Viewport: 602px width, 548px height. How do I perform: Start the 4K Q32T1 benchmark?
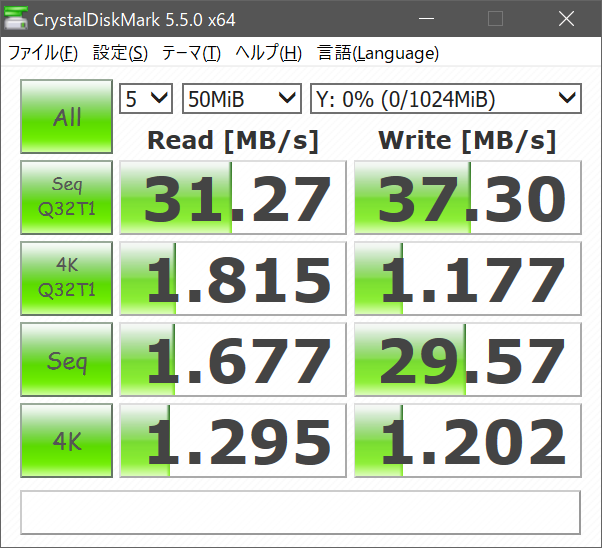66,278
